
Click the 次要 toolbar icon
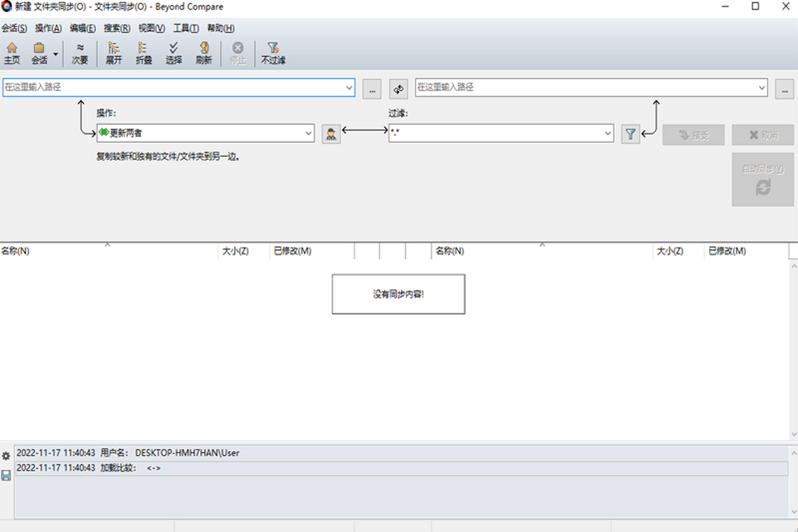(x=80, y=53)
